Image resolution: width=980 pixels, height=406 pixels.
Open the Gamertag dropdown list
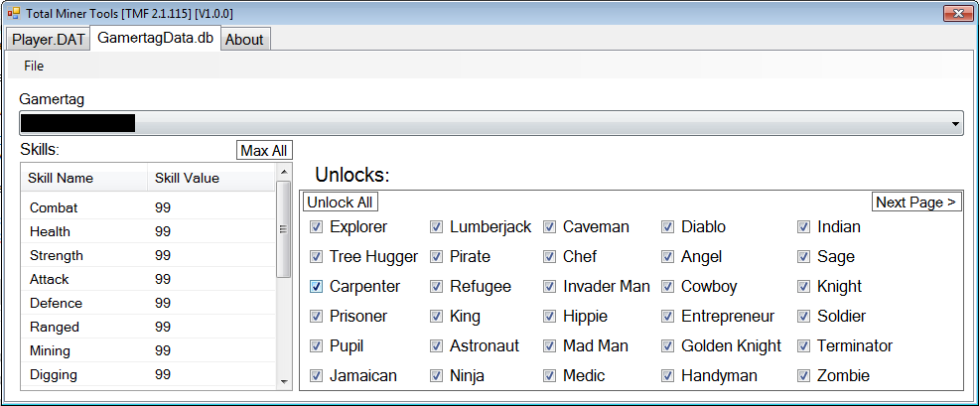click(956, 123)
